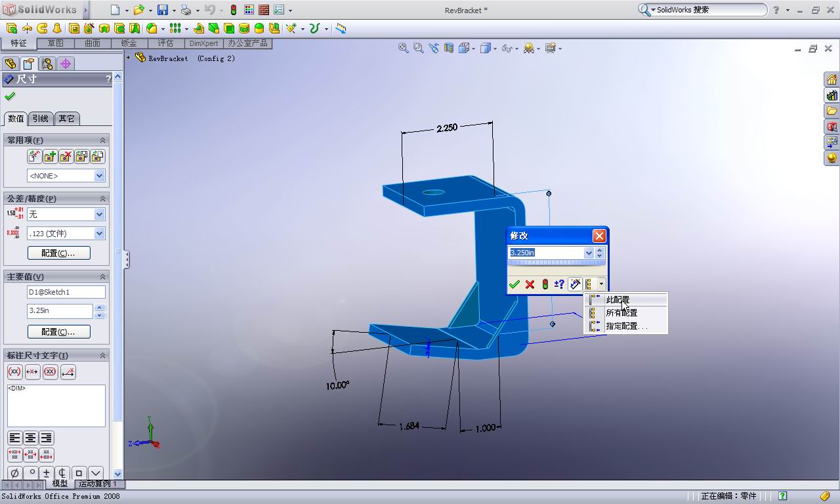
Task: Click the mark dimension for import wand icon
Action: tap(575, 284)
